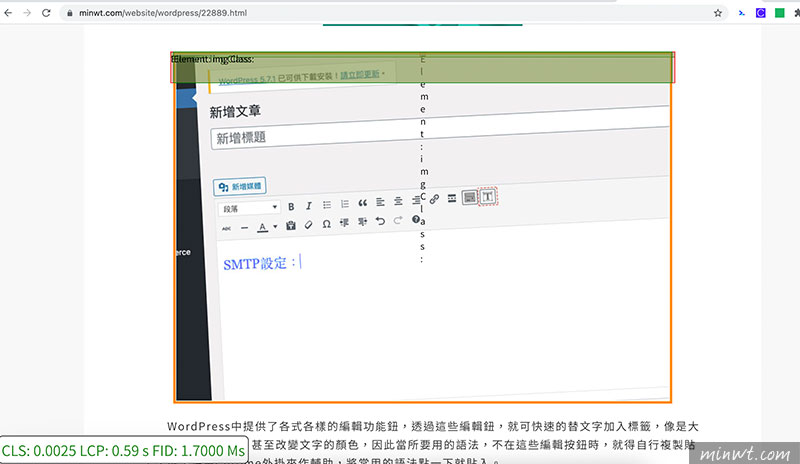Viewport: 800px width, 464px height.
Task: Click the 新增文章 heading
Action: pos(235,111)
